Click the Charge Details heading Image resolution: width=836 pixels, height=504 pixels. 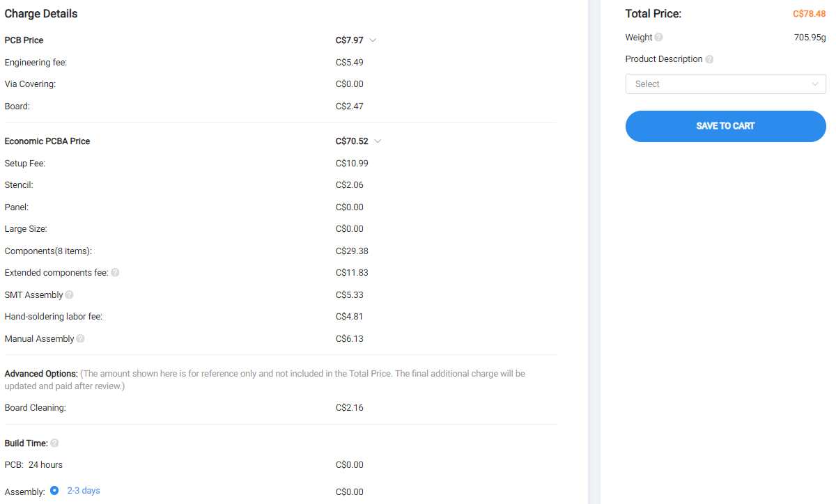pyautogui.click(x=41, y=14)
